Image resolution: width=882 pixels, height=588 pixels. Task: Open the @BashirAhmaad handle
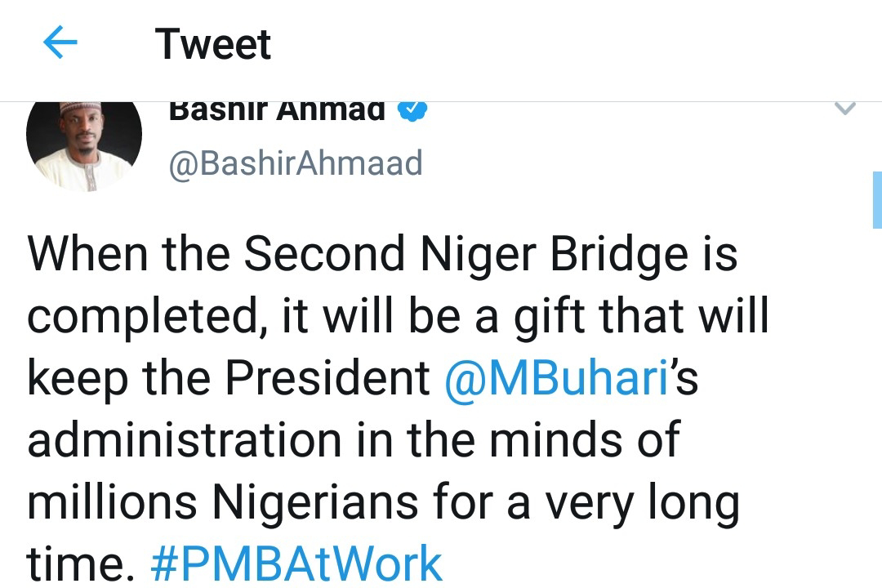click(296, 163)
